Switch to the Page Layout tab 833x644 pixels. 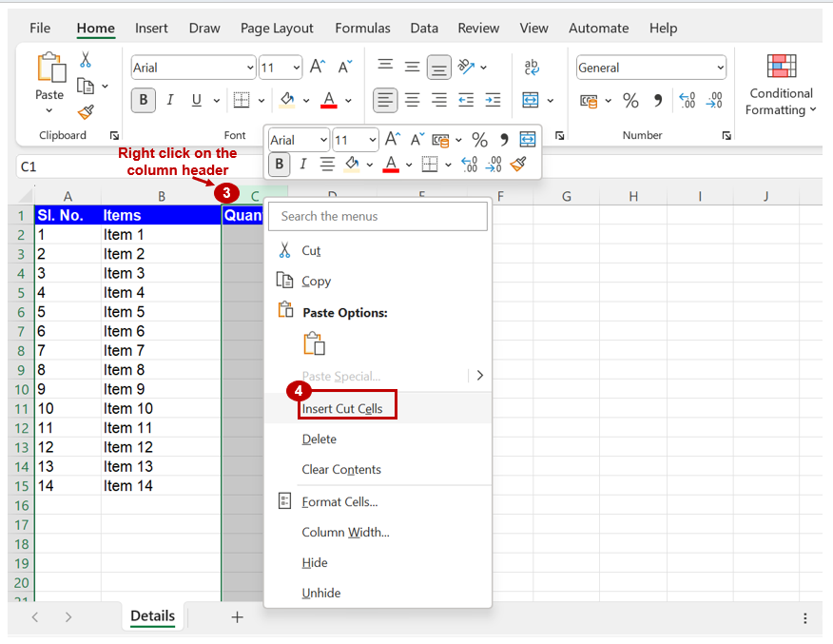click(277, 29)
